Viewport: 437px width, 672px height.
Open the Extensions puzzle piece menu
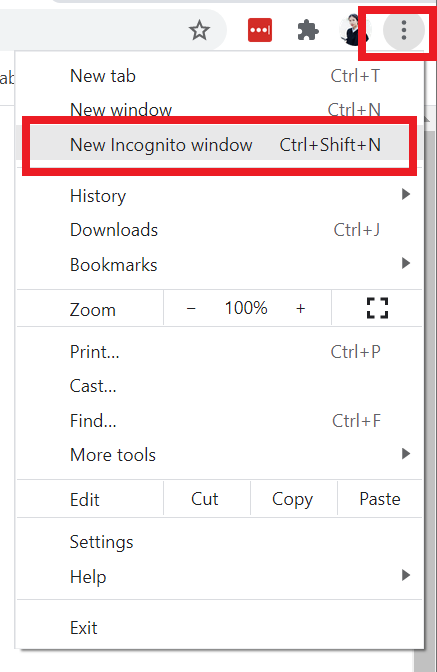pos(308,30)
